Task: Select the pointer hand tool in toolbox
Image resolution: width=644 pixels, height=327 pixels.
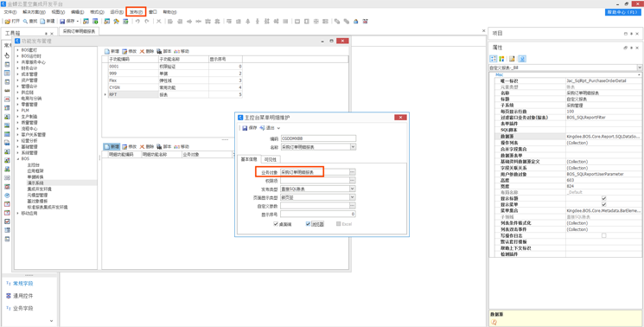Action: click(x=7, y=55)
